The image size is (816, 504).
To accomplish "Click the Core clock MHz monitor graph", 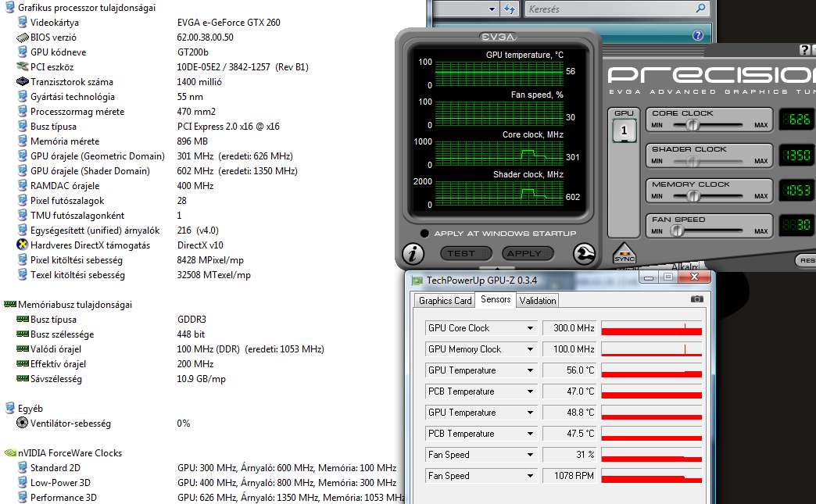I will (499, 153).
